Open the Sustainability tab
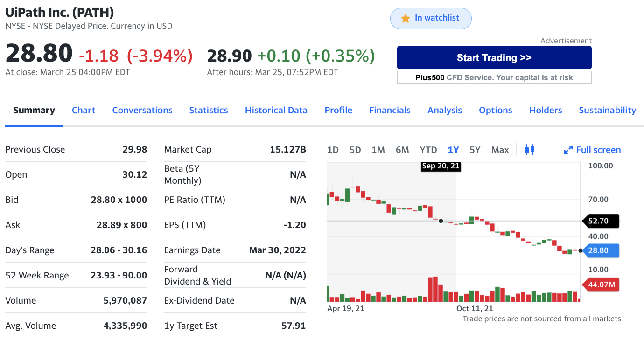644x347 pixels. 608,111
